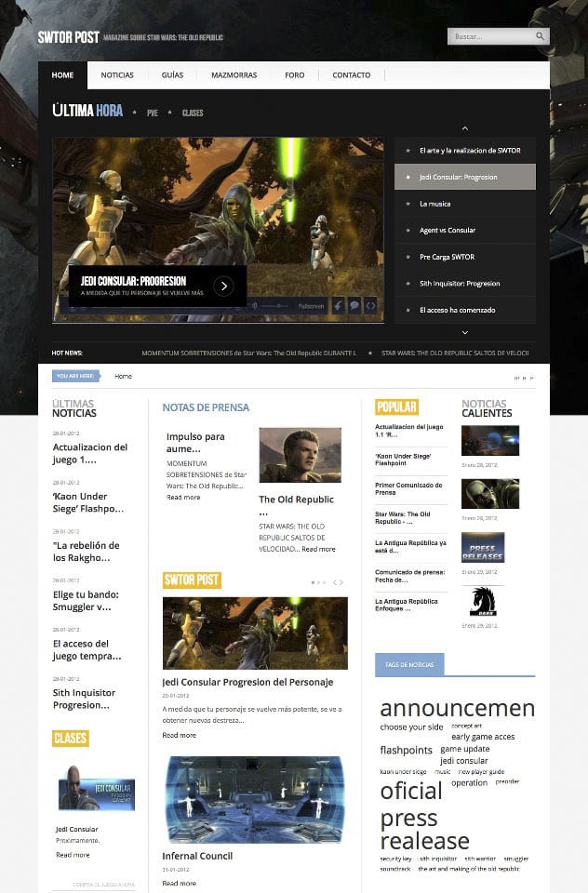Open 'Actualizacion del juego 1....' latest news
Screen dimensions: 588x893
click(x=90, y=453)
